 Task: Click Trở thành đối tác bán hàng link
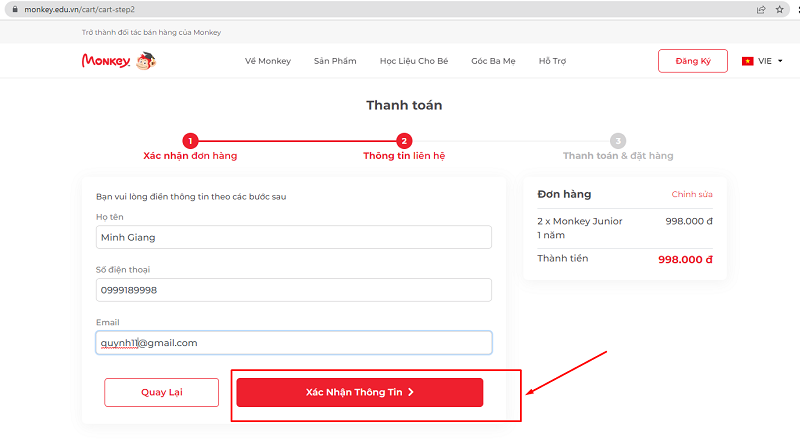pos(152,32)
